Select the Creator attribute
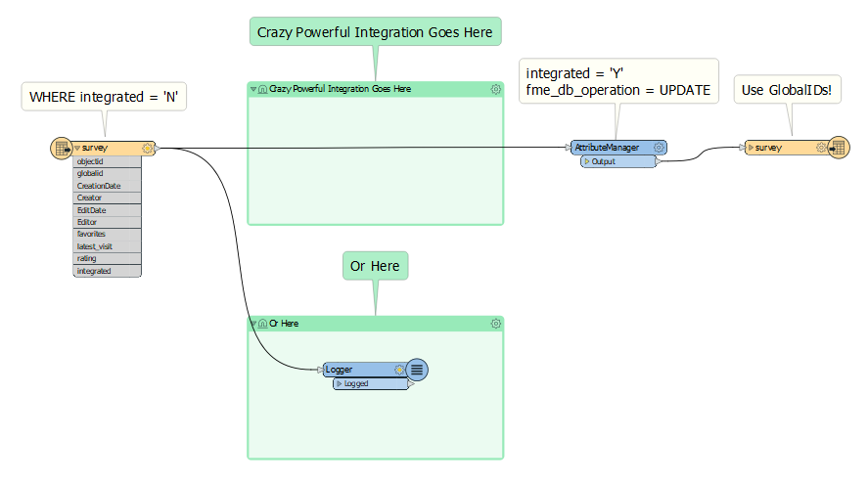Screen dimensions: 868x483 (x=107, y=198)
